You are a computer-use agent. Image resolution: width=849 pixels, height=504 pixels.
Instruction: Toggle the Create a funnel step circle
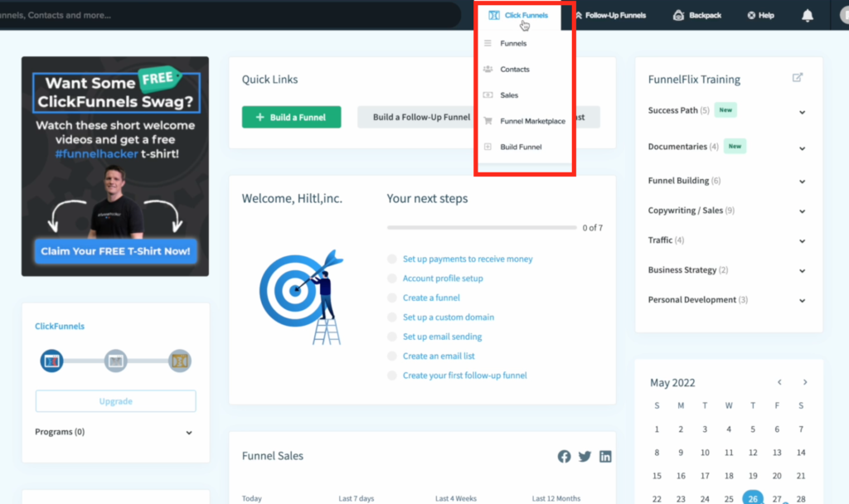point(392,298)
